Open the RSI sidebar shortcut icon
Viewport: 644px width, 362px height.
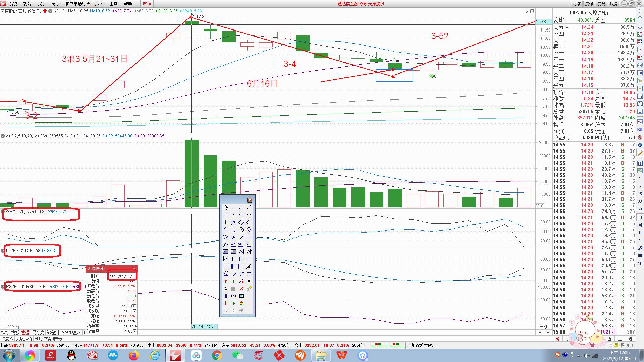coord(640,129)
